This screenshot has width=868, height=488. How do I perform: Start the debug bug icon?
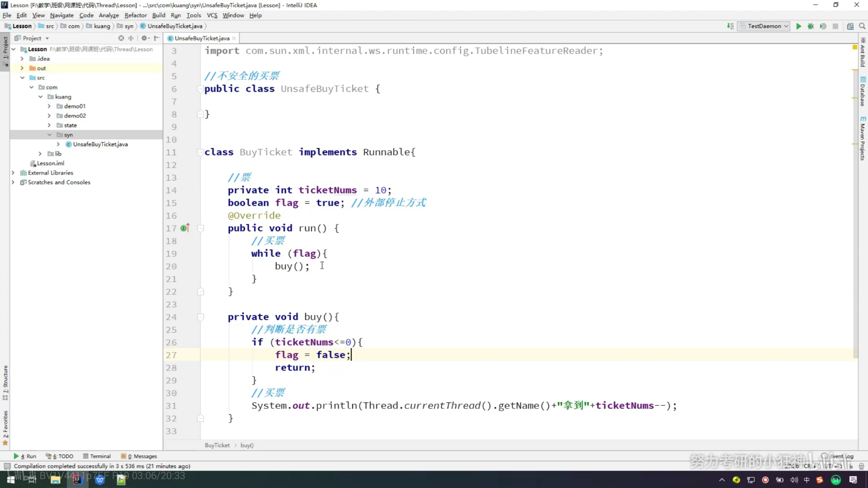[811, 26]
